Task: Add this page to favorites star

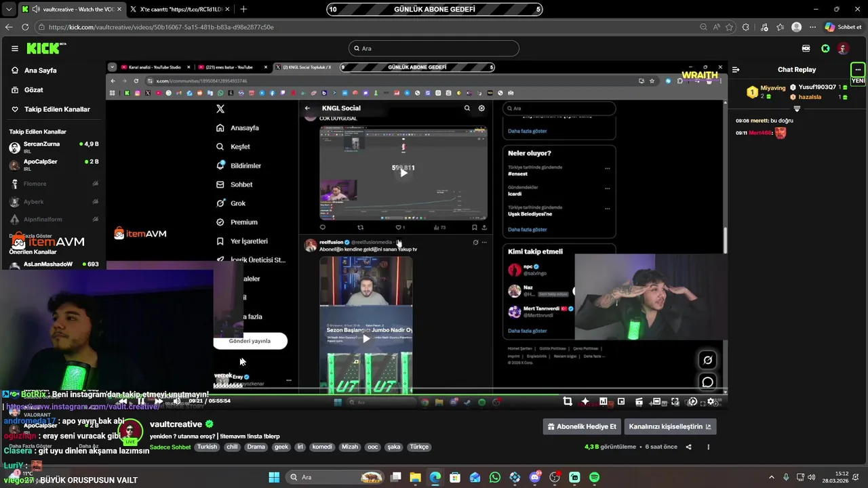Action: [730, 27]
